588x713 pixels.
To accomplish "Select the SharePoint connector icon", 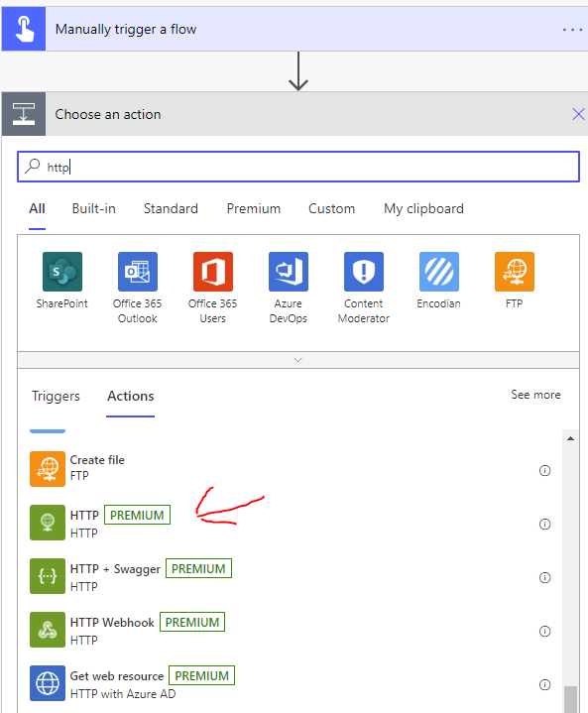I will pyautogui.click(x=62, y=272).
